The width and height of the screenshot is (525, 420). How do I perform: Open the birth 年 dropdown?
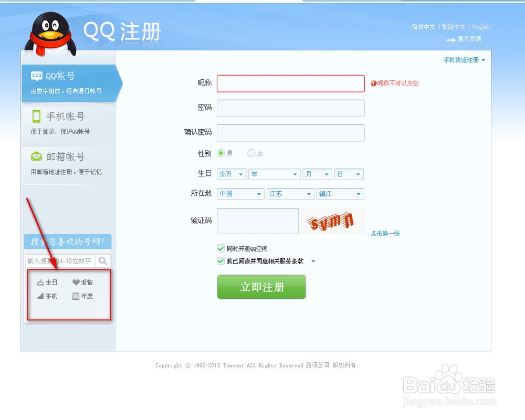coord(274,174)
